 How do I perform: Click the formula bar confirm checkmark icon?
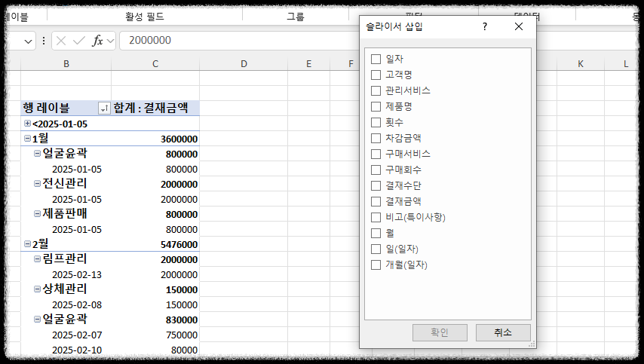pyautogui.click(x=78, y=41)
